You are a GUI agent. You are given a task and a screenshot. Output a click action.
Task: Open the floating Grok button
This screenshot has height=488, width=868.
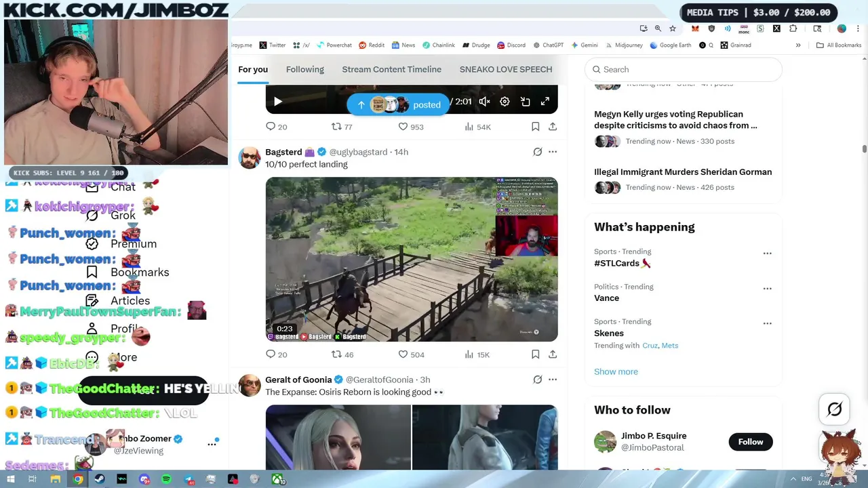point(835,409)
